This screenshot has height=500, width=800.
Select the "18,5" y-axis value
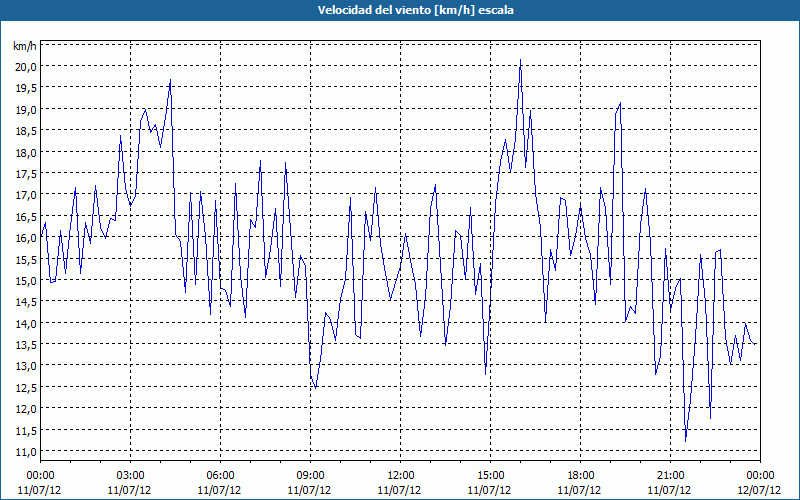coord(26,131)
